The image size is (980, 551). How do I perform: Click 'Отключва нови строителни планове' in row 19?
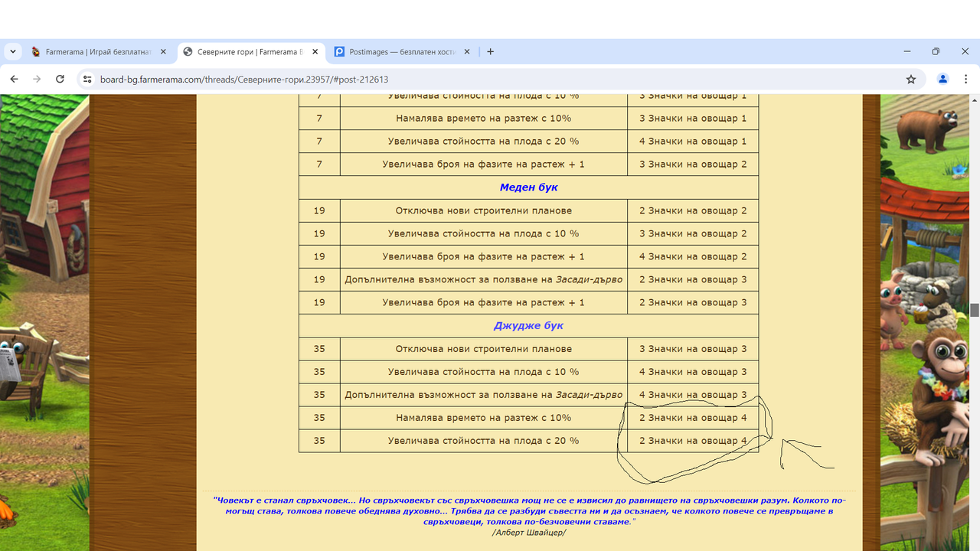(484, 210)
